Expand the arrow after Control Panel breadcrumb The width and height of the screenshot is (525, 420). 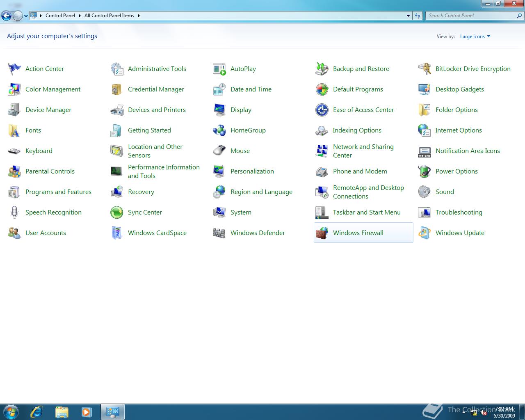click(80, 16)
